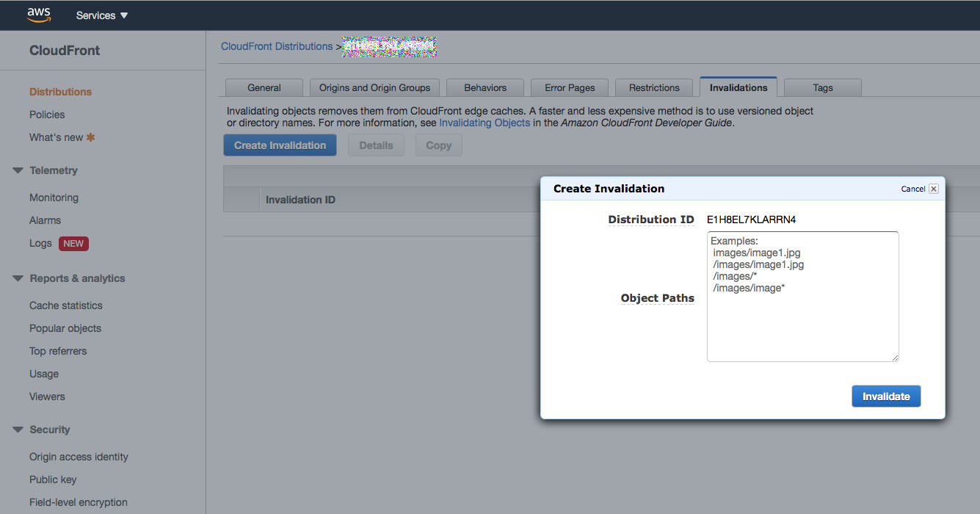The height and width of the screenshot is (514, 980).
Task: Open Public key page
Action: 53,479
